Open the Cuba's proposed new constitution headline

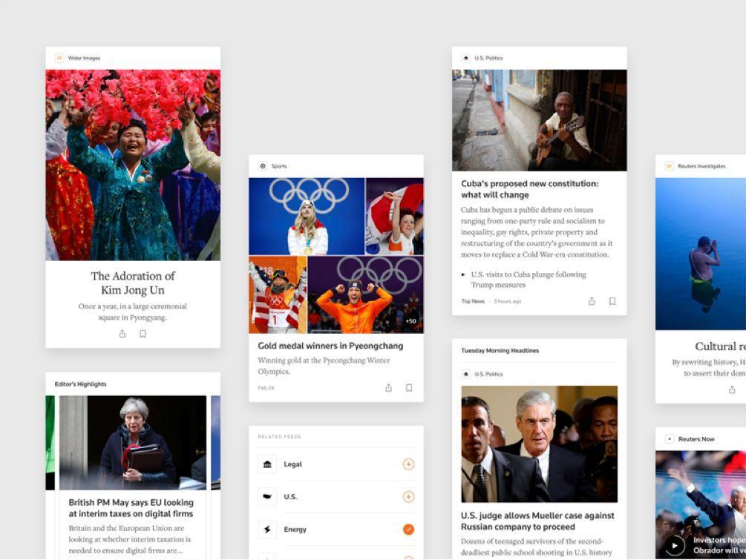[x=529, y=189]
